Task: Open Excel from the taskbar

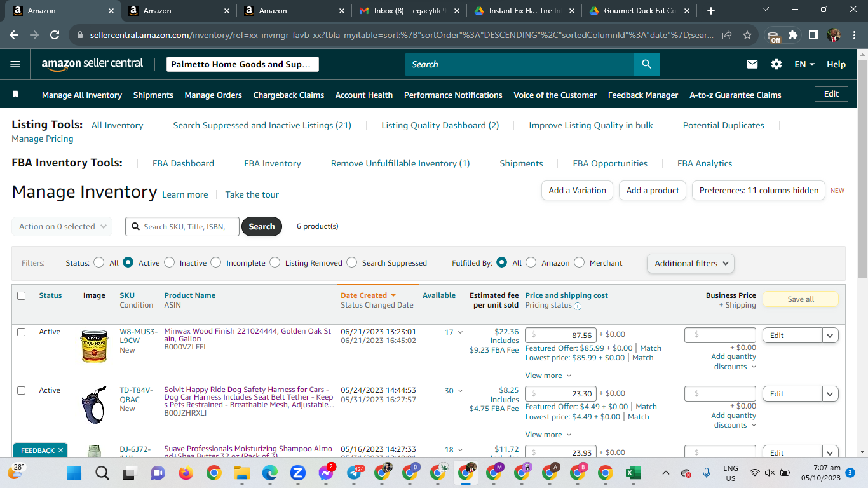Action: coord(632,473)
